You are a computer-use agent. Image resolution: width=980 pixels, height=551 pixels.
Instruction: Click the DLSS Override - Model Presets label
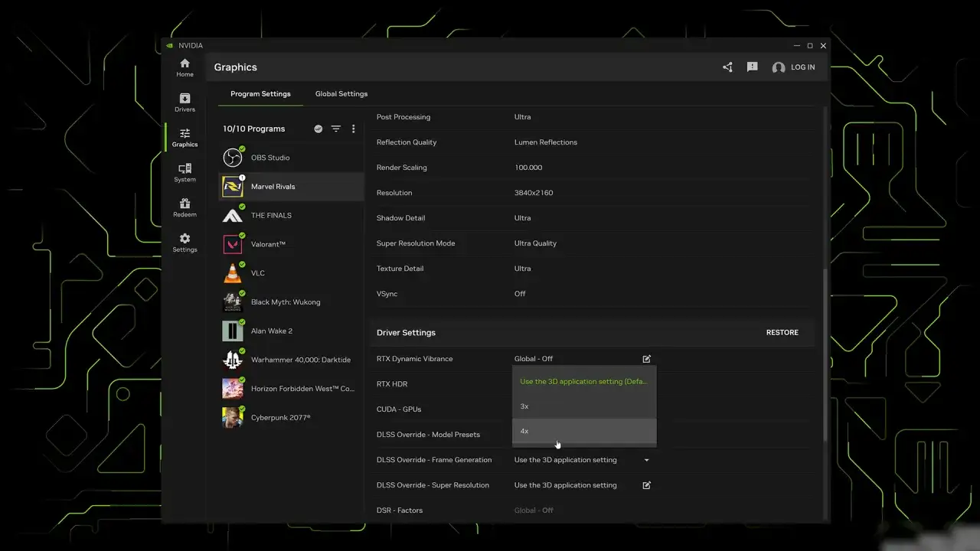(x=428, y=435)
